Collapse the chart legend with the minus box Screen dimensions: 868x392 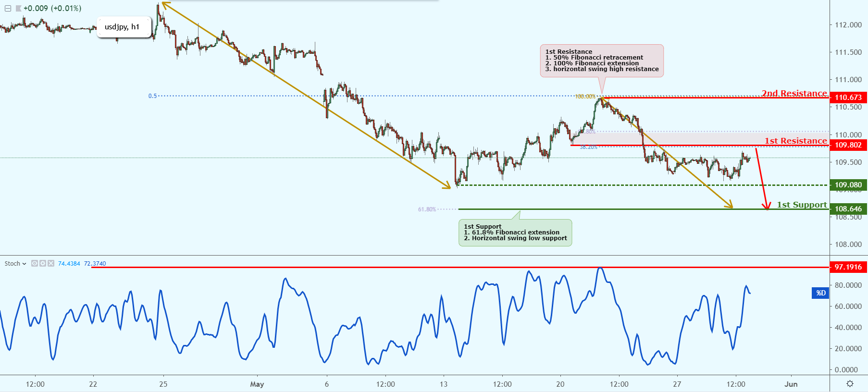tap(8, 8)
